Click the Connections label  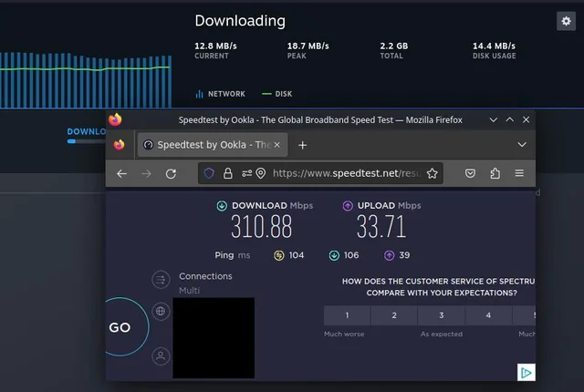205,276
